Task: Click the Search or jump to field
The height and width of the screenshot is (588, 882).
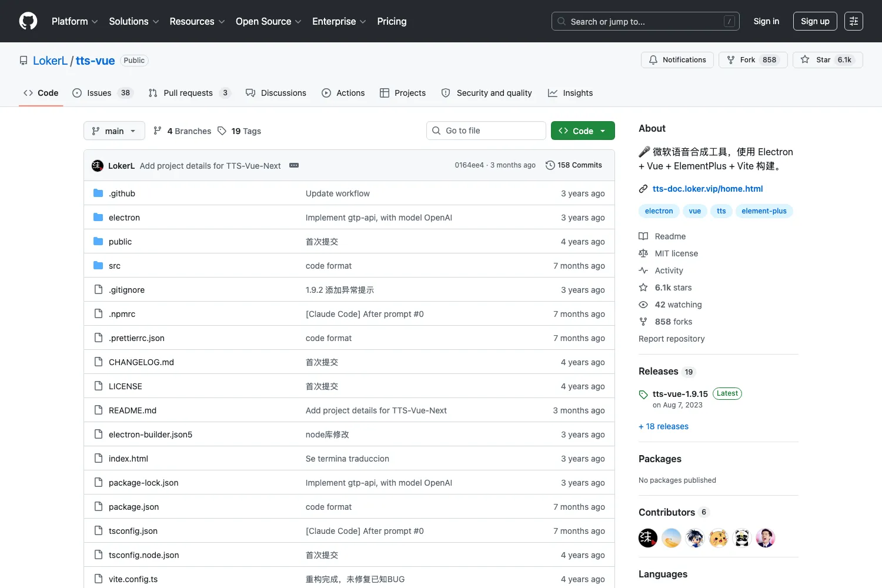Action: pyautogui.click(x=645, y=21)
